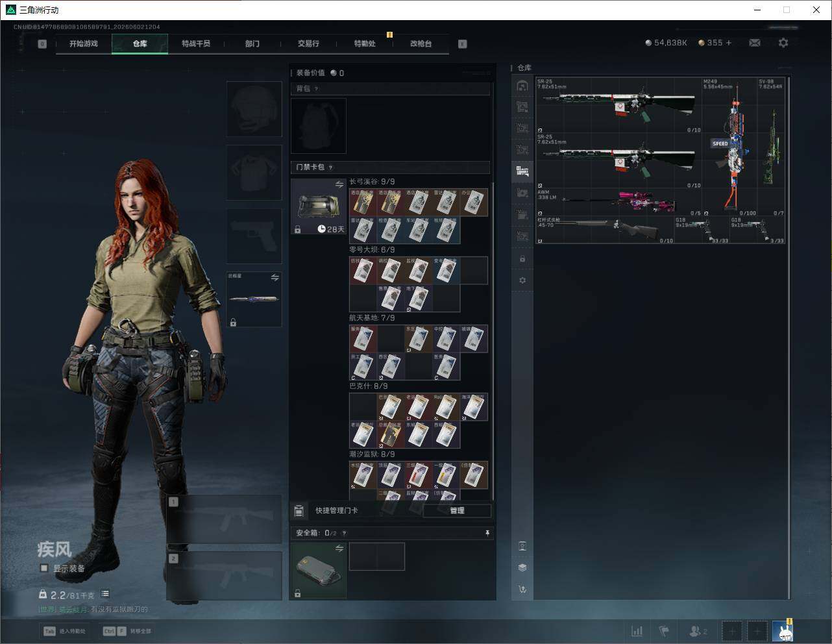Click the quick keycard management icon

point(299,511)
